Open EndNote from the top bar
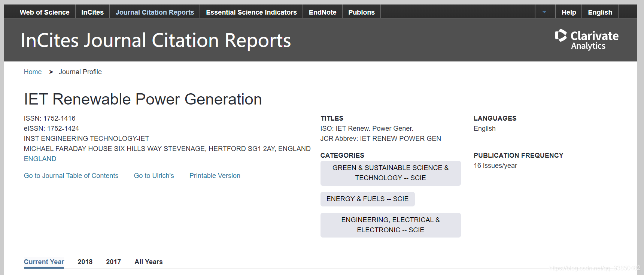The image size is (644, 275). tap(322, 12)
